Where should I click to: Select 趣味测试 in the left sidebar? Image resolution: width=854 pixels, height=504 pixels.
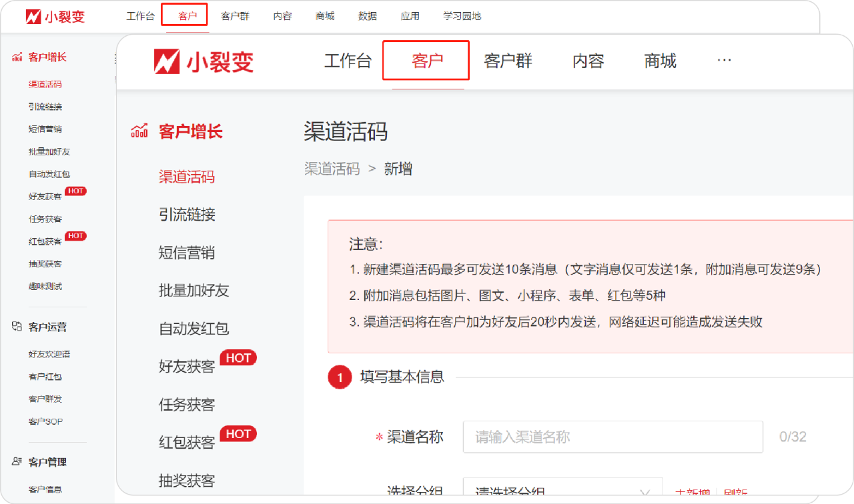click(x=45, y=286)
